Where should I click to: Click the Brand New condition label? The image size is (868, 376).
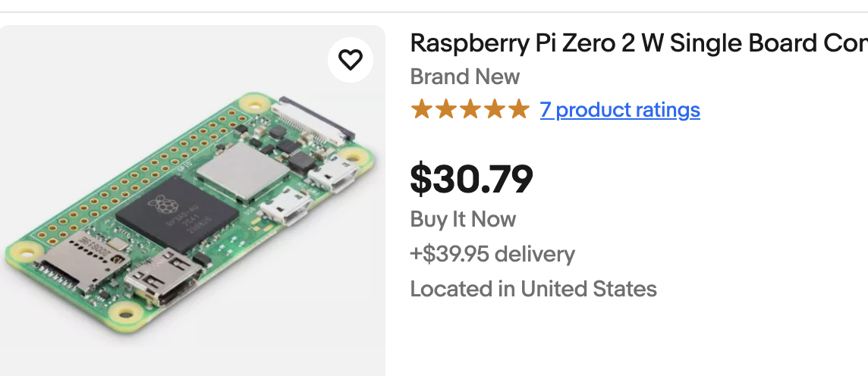(464, 77)
